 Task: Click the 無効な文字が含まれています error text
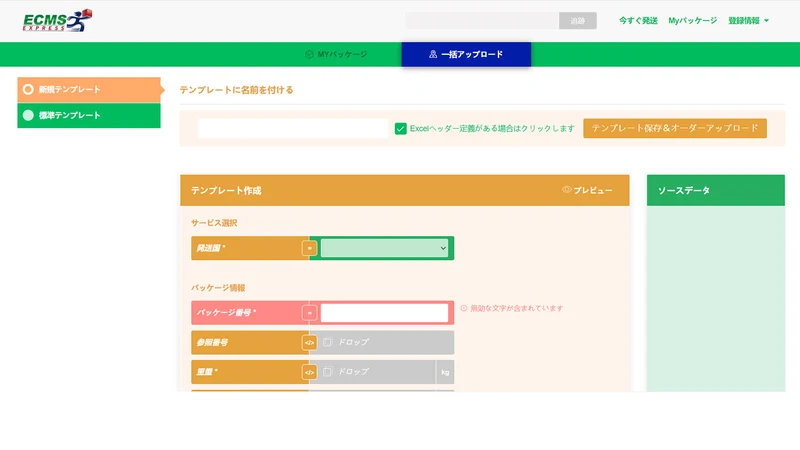[516, 308]
